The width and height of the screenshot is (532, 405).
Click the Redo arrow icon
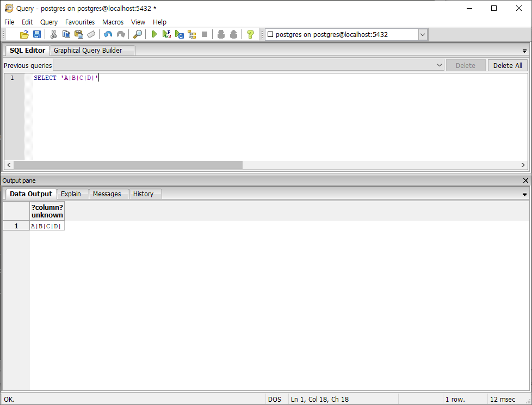pyautogui.click(x=121, y=34)
